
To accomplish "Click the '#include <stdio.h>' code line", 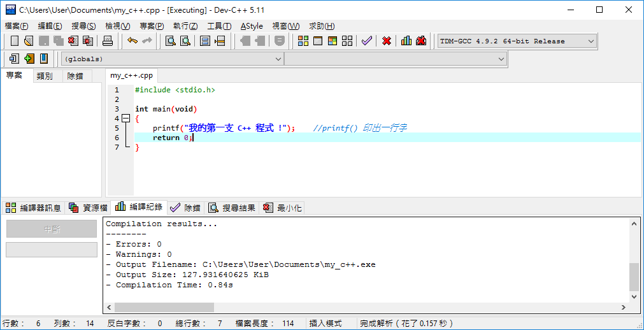I will [175, 90].
